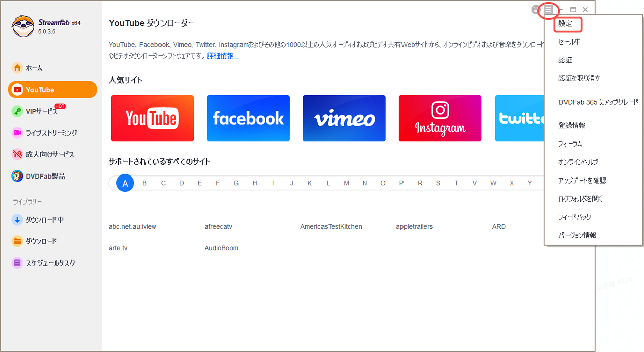Open 登録情報 menu entry
This screenshot has width=644, height=352.
coord(572,125)
